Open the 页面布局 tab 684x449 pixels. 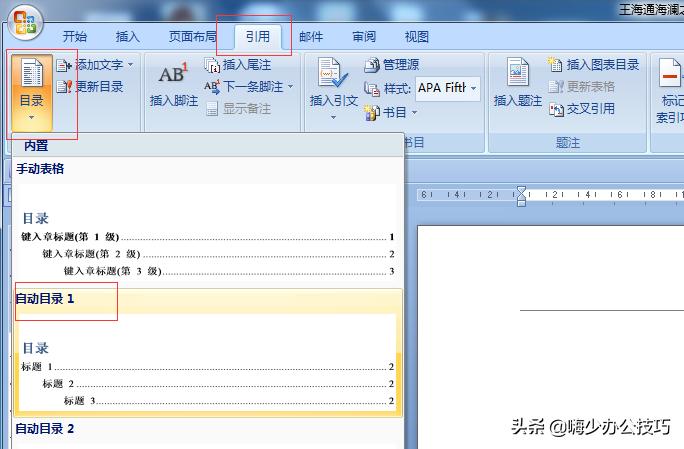[x=192, y=37]
